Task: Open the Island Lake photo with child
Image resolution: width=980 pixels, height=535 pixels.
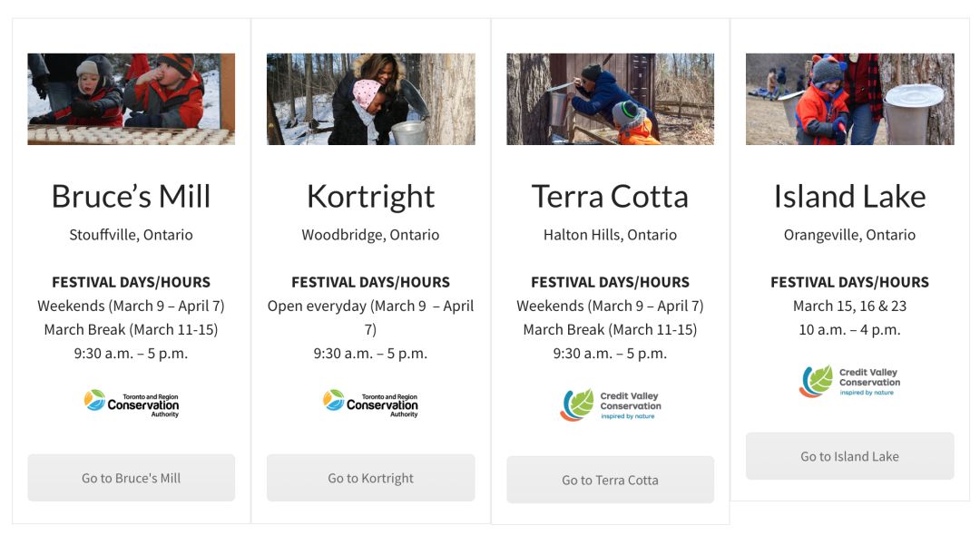Action: tap(850, 99)
